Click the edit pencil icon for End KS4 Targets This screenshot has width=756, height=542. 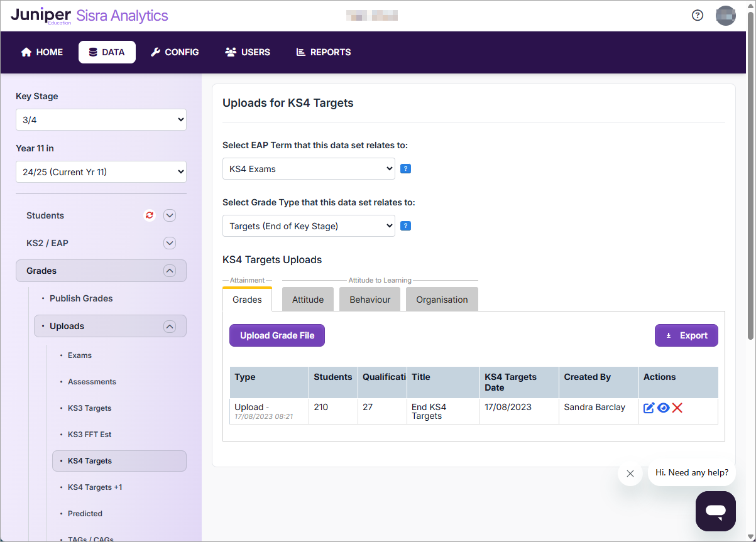[x=649, y=408]
